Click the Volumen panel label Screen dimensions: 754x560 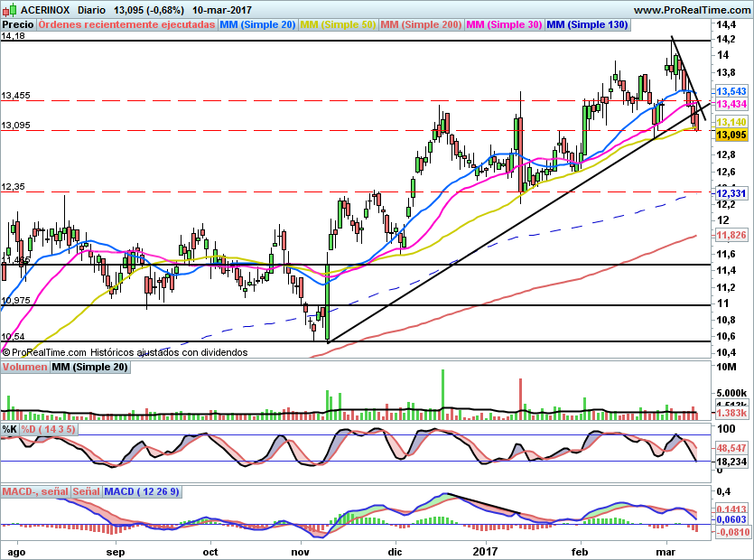[24, 367]
